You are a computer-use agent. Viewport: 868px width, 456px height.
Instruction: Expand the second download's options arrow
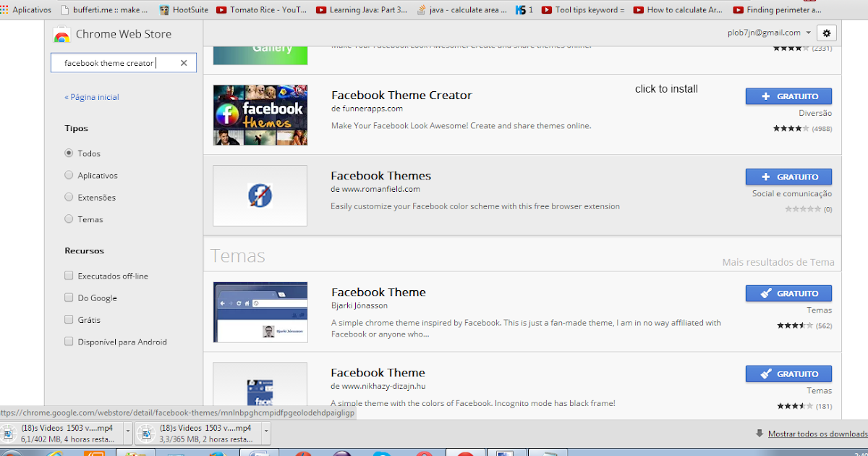pyautogui.click(x=266, y=431)
